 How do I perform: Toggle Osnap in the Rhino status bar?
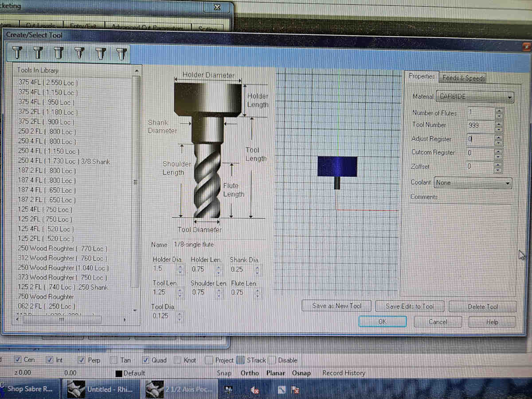click(301, 373)
